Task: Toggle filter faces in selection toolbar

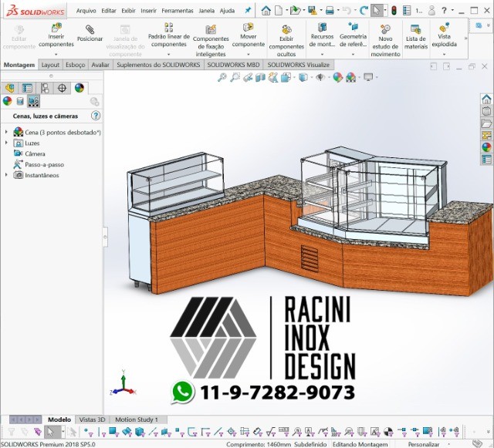Action: point(113,432)
